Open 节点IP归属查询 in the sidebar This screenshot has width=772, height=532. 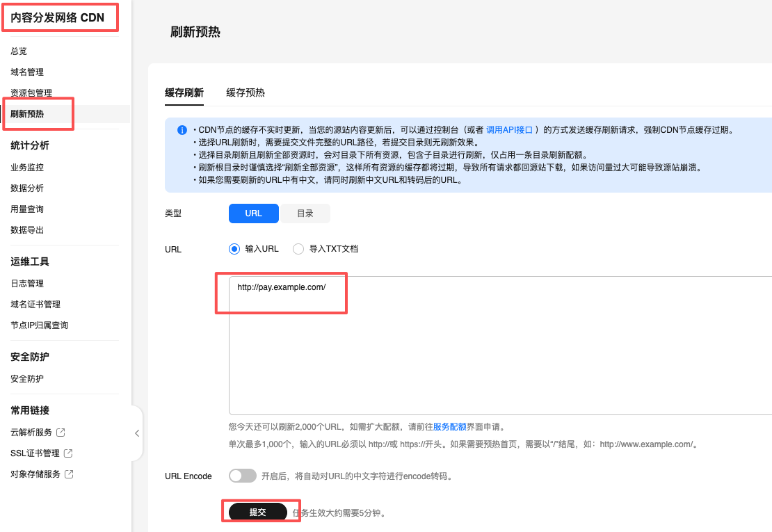click(40, 325)
